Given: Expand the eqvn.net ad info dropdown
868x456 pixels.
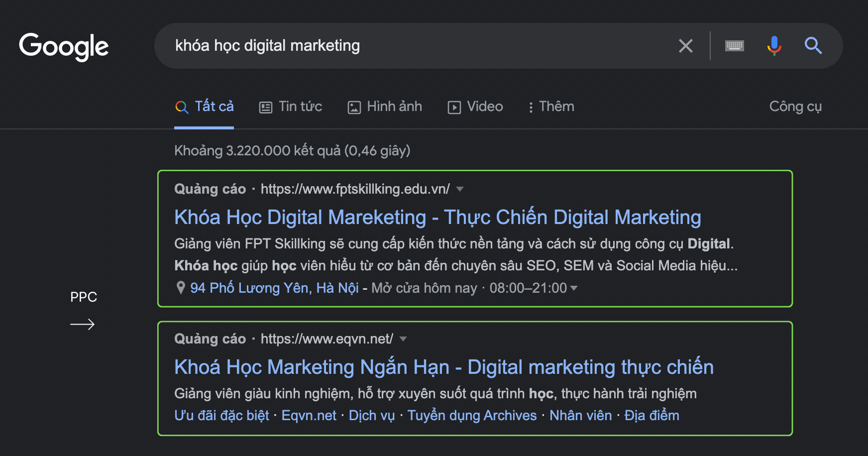Looking at the screenshot, I should tap(403, 339).
